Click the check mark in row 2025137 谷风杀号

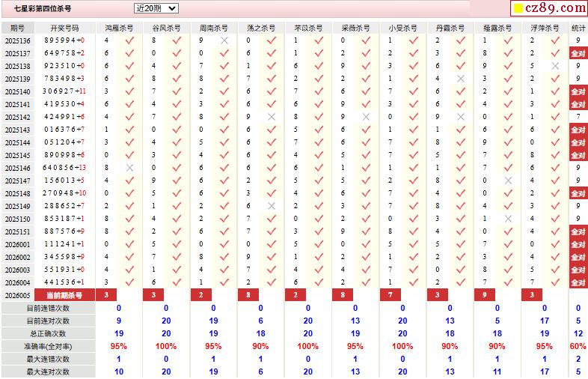point(177,53)
